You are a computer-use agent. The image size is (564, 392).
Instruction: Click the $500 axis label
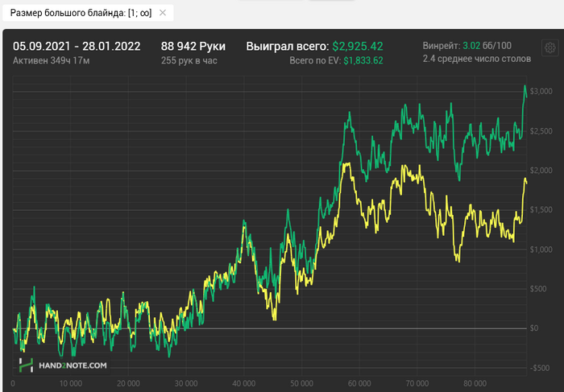(x=538, y=288)
